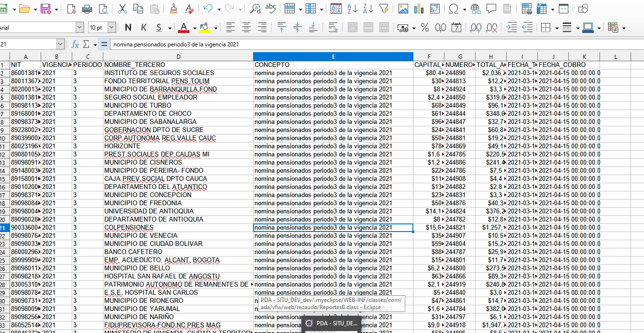Sort ascending A to Z
Screen dimensions: 644x333
[352, 9]
